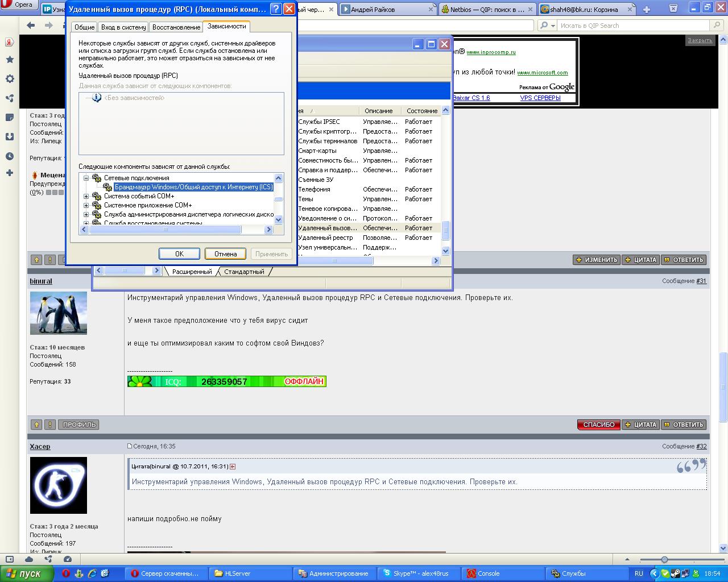Open Opera status bar cloud icon

[28, 559]
